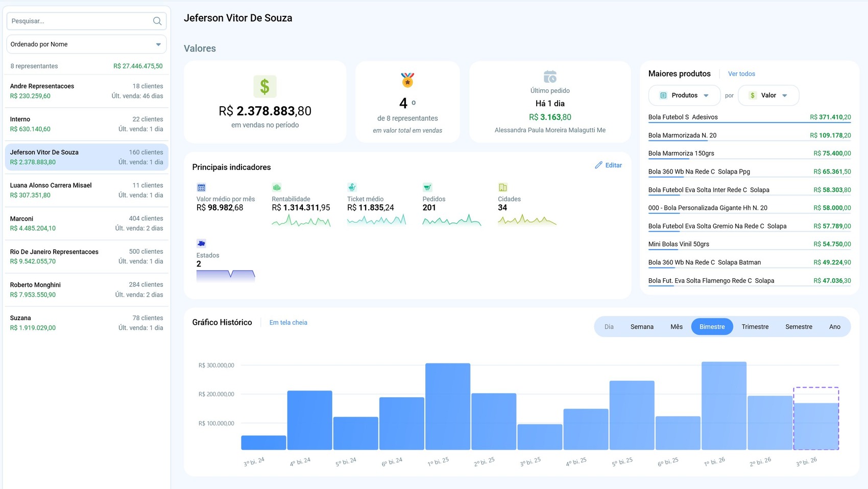Image resolution: width=868 pixels, height=489 pixels.
Task: Open chart Em tela cheia
Action: [x=288, y=323]
